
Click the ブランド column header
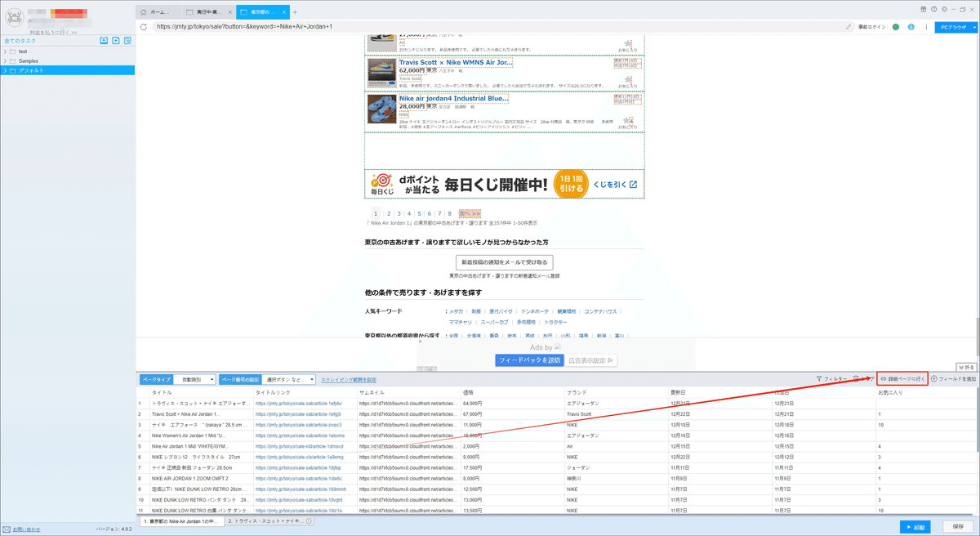(576, 393)
